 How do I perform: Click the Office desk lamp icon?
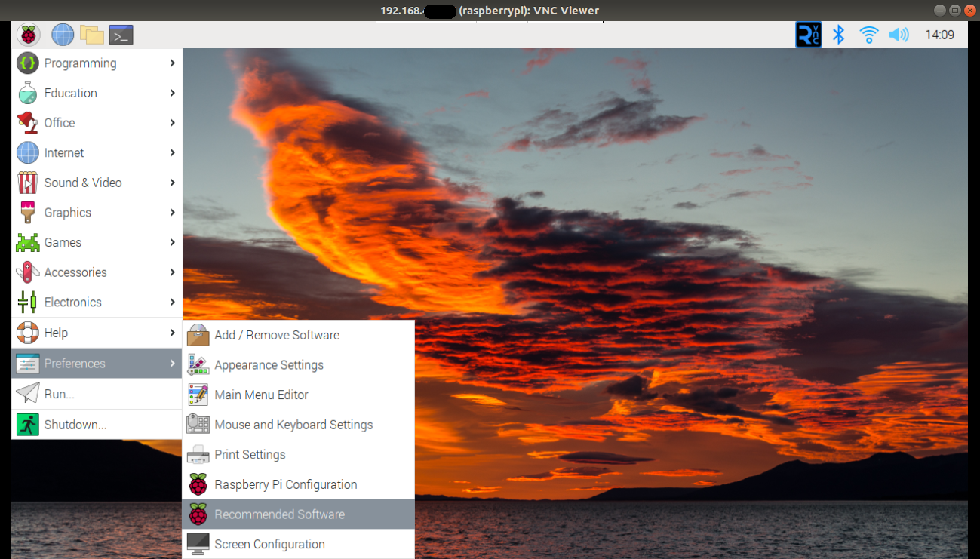tap(28, 123)
